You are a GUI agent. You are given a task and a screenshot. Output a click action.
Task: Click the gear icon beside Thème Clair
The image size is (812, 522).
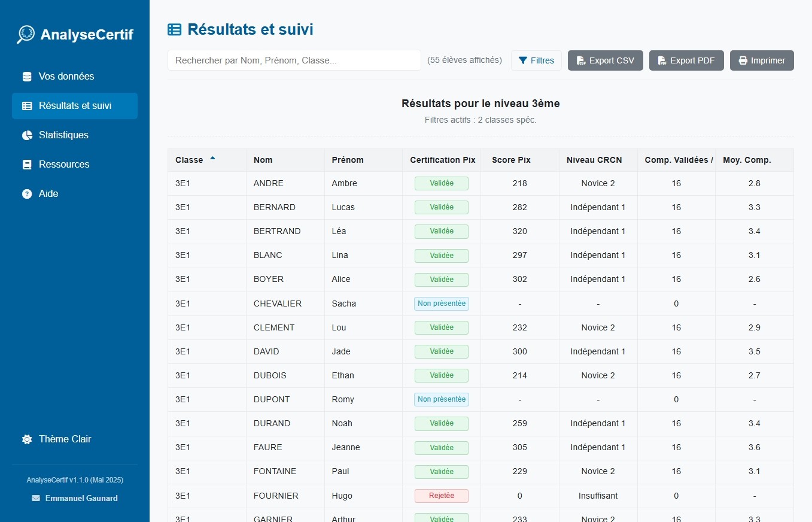coord(27,439)
